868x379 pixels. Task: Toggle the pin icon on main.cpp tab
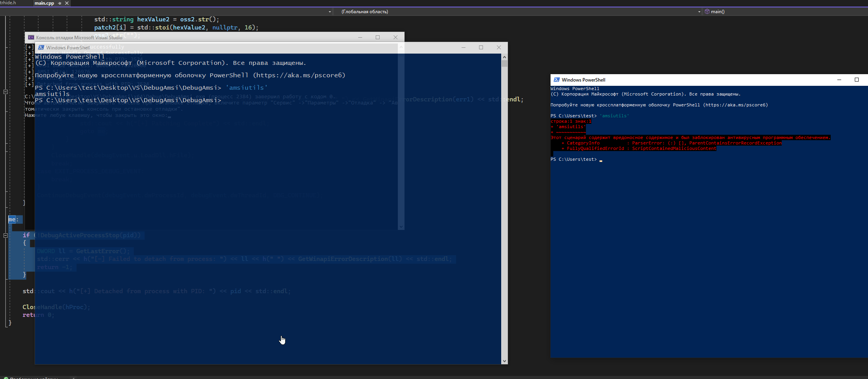pyautogui.click(x=59, y=3)
